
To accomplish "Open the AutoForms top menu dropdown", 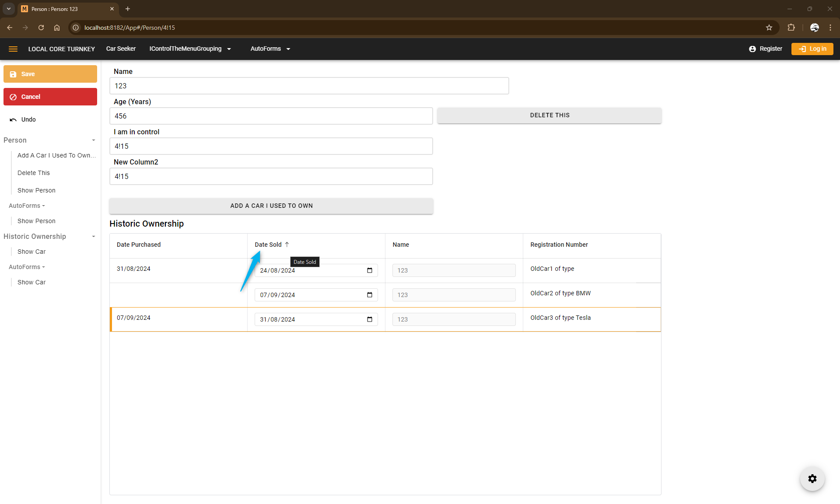I will [x=270, y=49].
